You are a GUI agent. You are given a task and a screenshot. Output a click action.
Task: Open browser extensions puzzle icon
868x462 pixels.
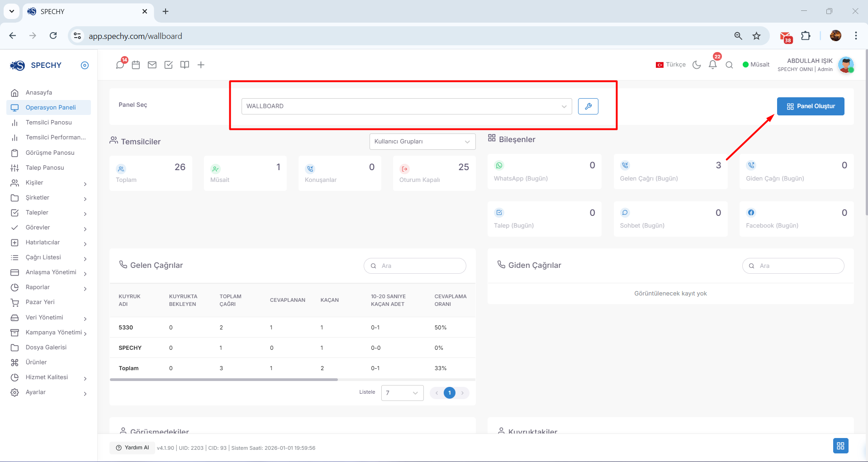(x=806, y=36)
